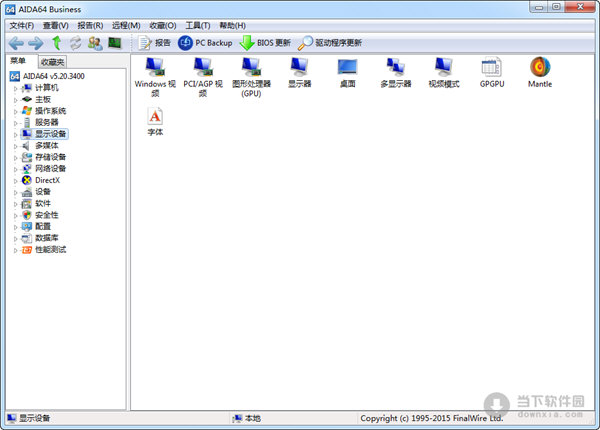Open the 帮助(H) menu

tap(232, 26)
